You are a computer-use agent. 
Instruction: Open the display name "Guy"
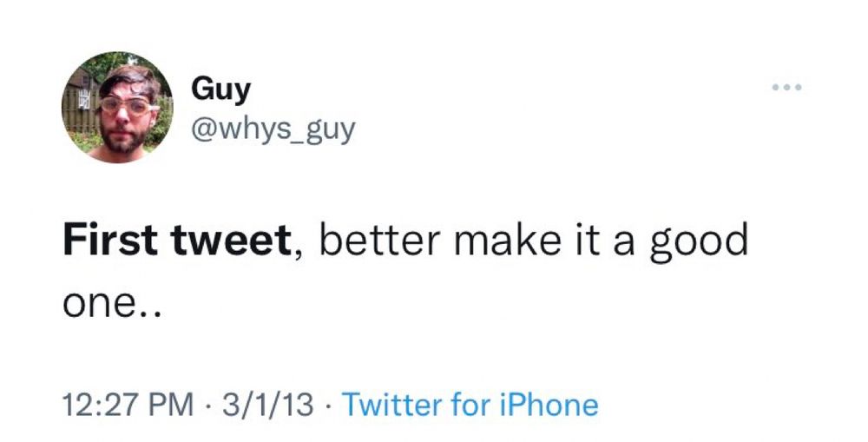(x=220, y=89)
